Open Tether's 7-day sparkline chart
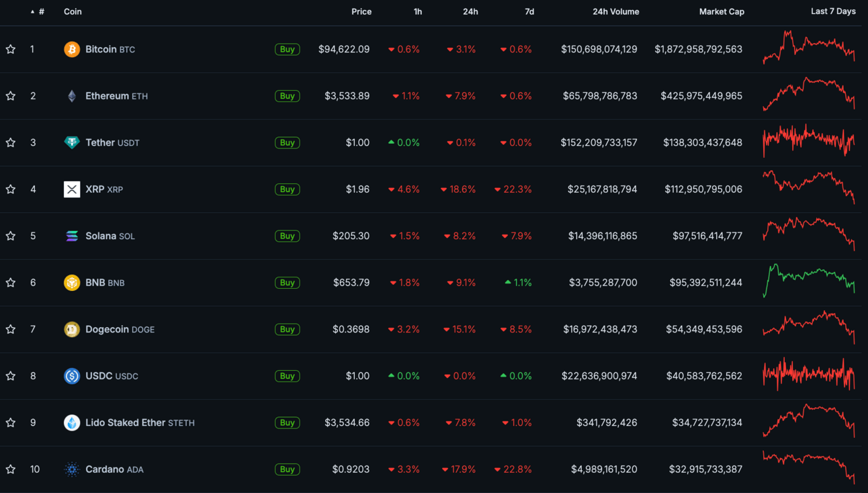The width and height of the screenshot is (868, 493). (x=809, y=140)
